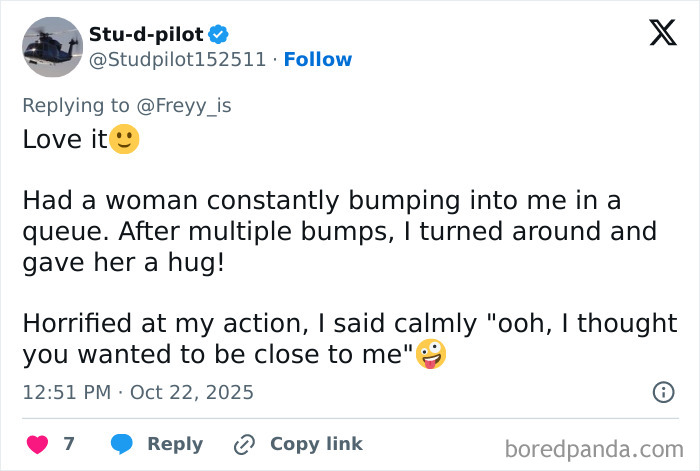Open the tweet info circle icon
This screenshot has height=471, width=700.
663,392
